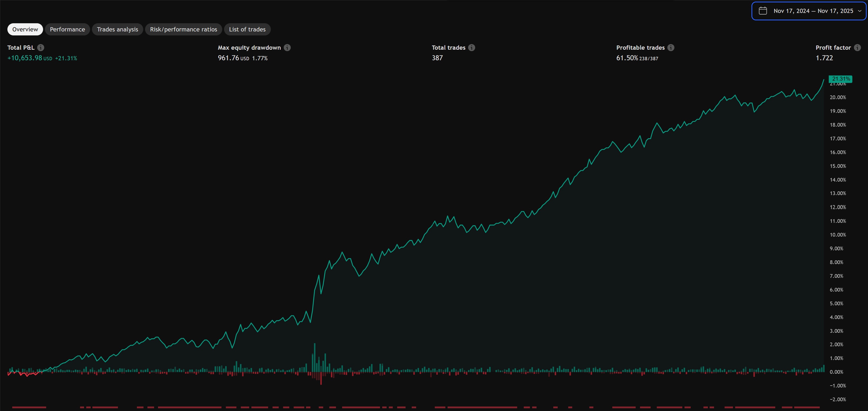
Task: Click the Max equity drawdown info icon
Action: tap(287, 48)
